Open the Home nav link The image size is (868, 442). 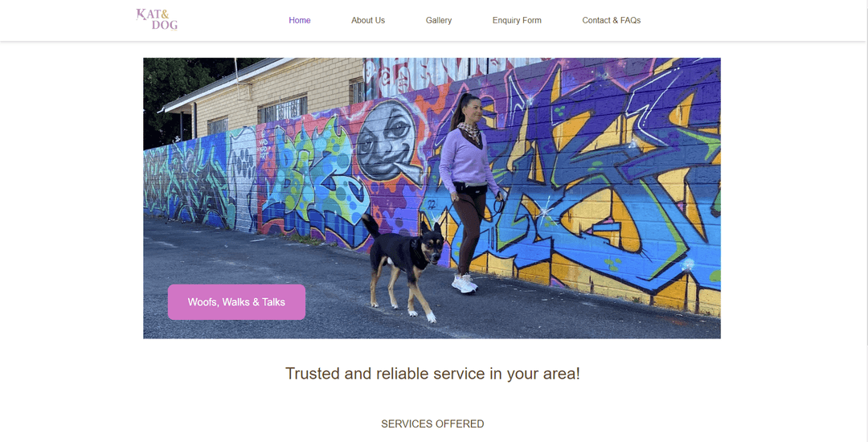(300, 20)
